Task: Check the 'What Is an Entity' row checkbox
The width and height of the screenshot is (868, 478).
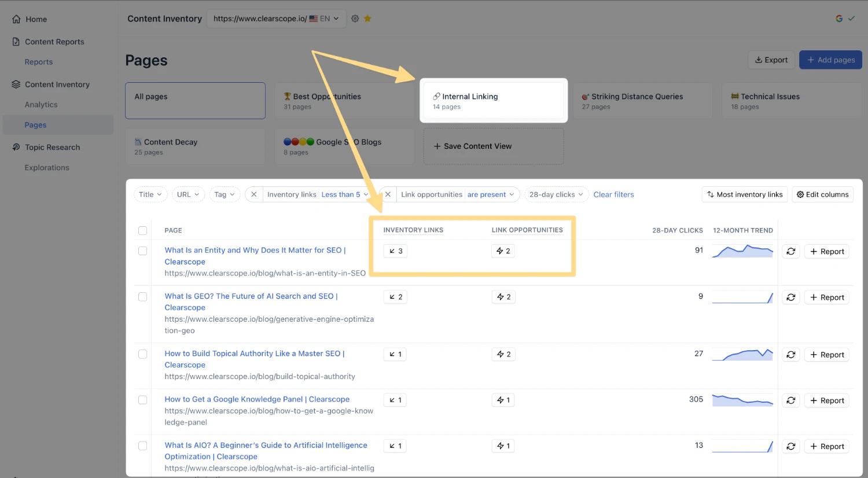Action: click(x=142, y=251)
